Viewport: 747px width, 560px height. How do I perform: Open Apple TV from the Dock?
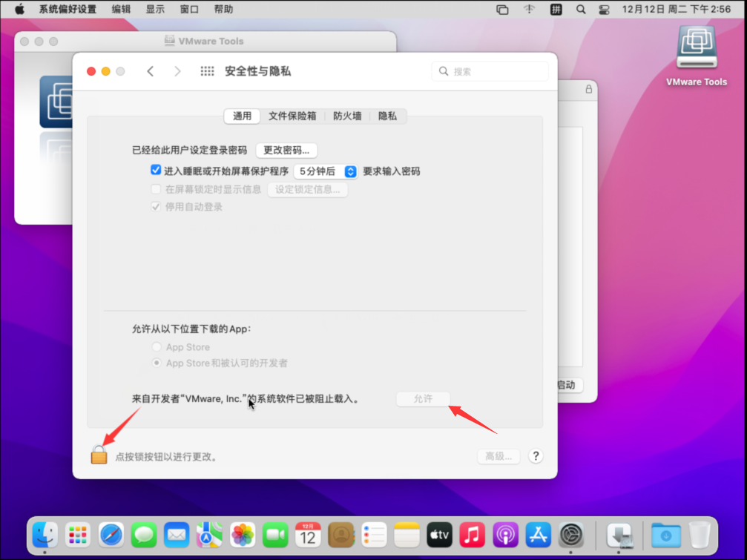click(x=440, y=535)
